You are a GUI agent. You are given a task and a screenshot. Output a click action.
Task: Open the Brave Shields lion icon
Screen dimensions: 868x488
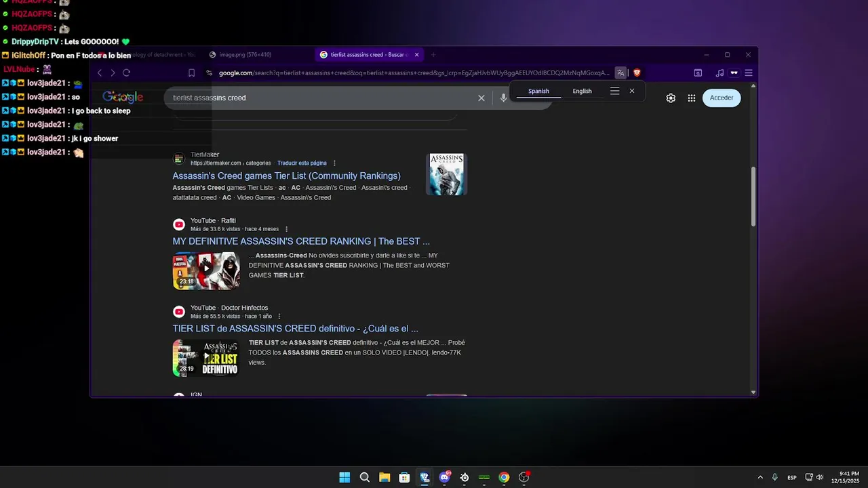637,73
